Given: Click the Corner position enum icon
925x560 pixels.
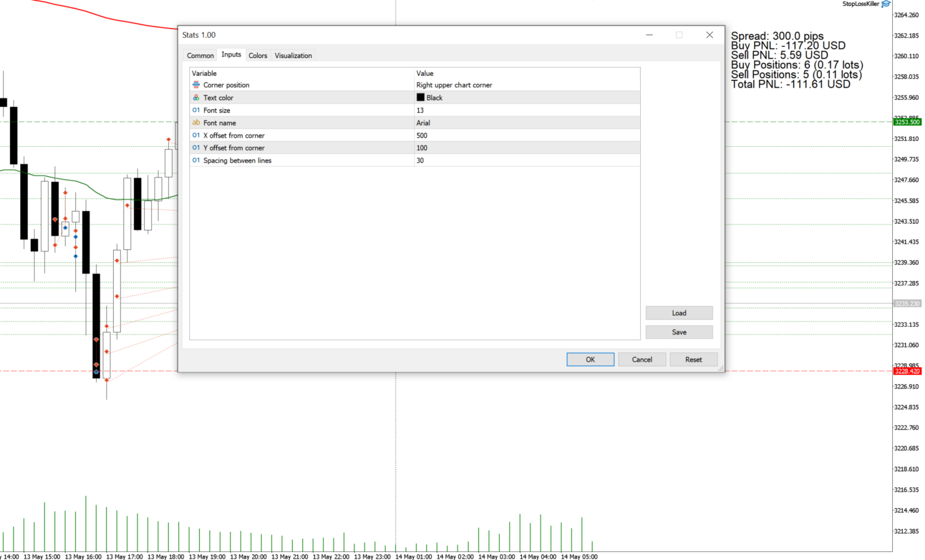Looking at the screenshot, I should point(196,85).
